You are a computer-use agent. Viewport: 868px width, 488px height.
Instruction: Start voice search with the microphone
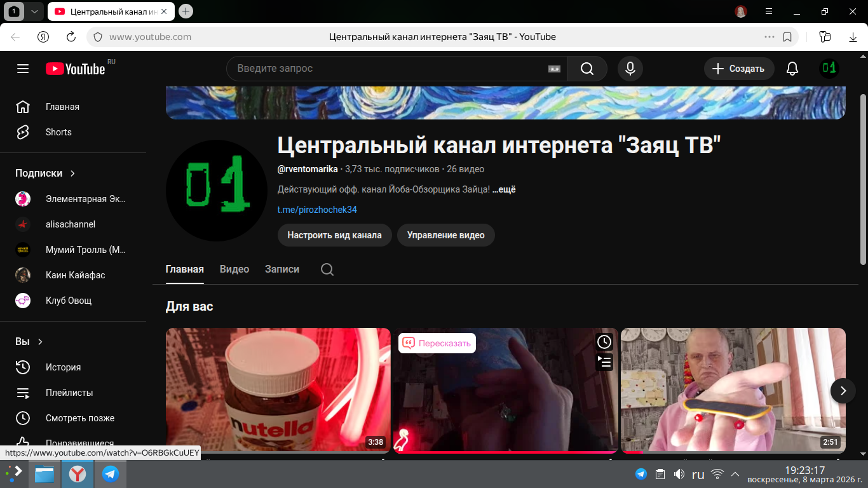630,69
